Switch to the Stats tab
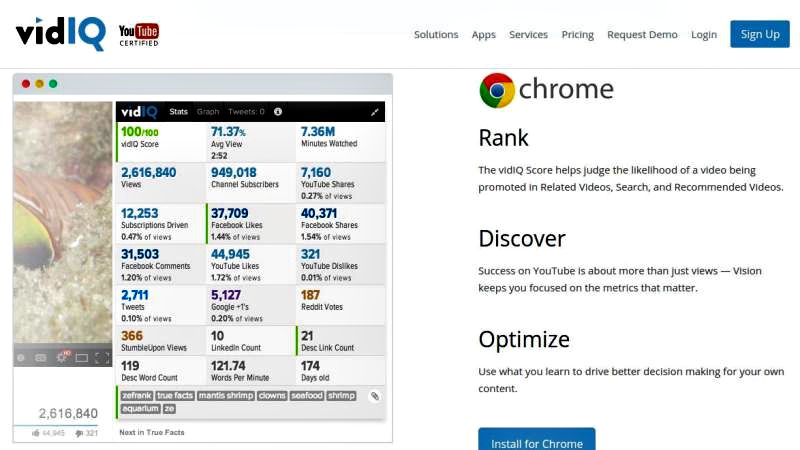 (x=179, y=112)
